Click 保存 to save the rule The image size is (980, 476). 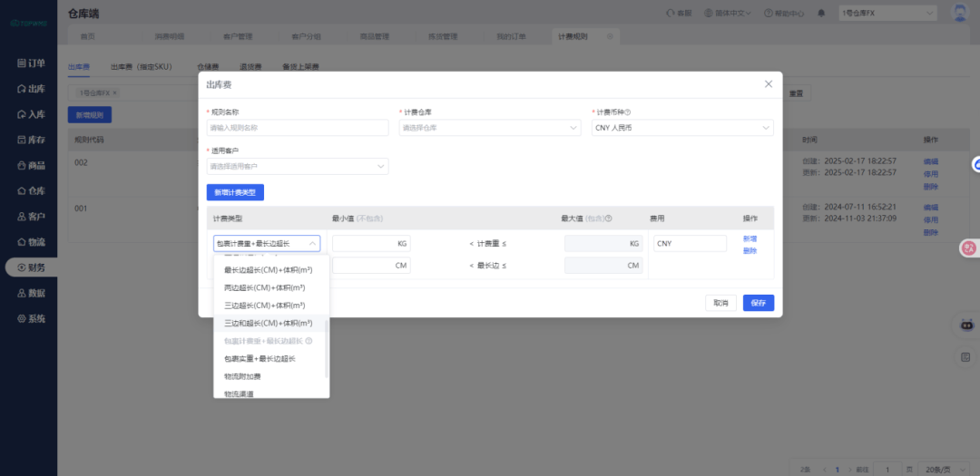[758, 302]
